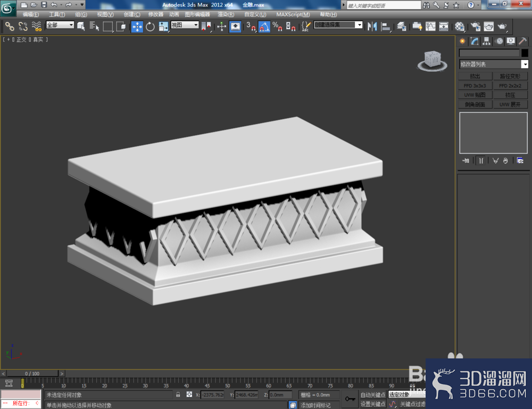Choose Rectangular Selection Region tool
The height and width of the screenshot is (409, 532).
coord(108,26)
